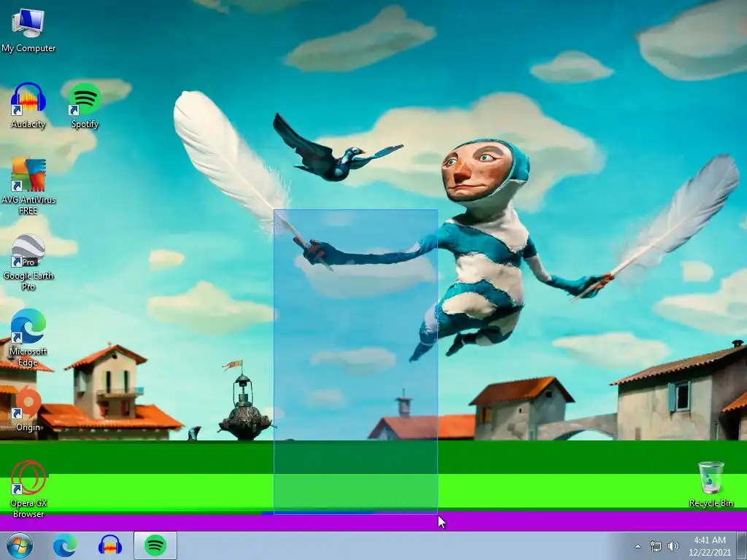Open the Windows Start menu
Viewport: 747px width, 560px height.
20,545
